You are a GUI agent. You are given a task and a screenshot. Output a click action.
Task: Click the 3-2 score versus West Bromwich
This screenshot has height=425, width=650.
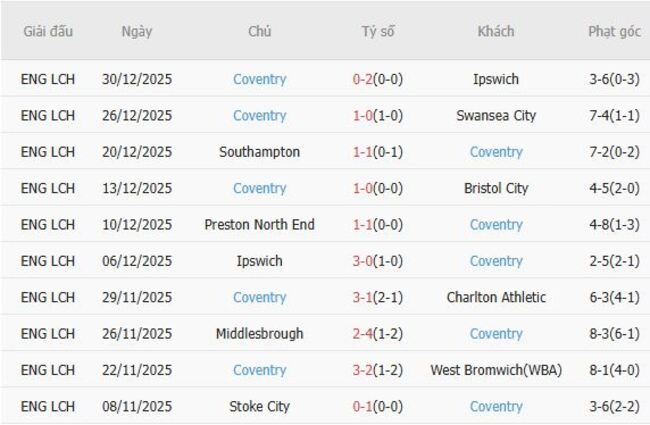(x=363, y=371)
